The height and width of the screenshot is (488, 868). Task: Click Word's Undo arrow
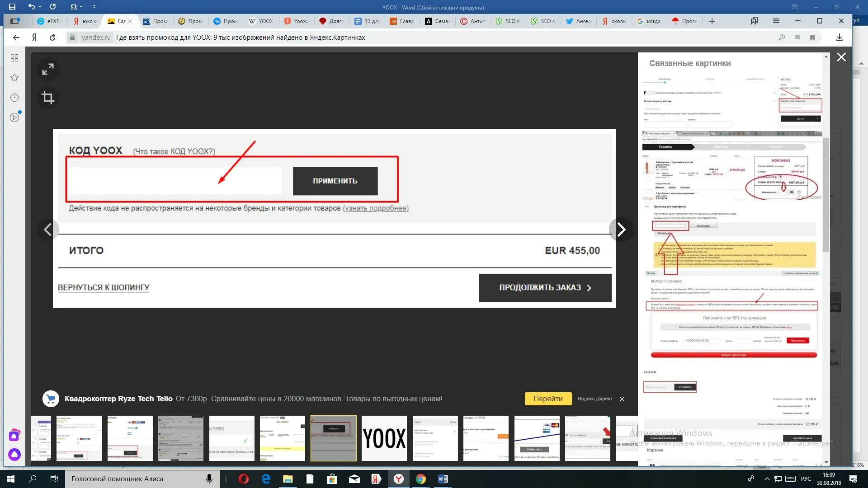tap(31, 7)
